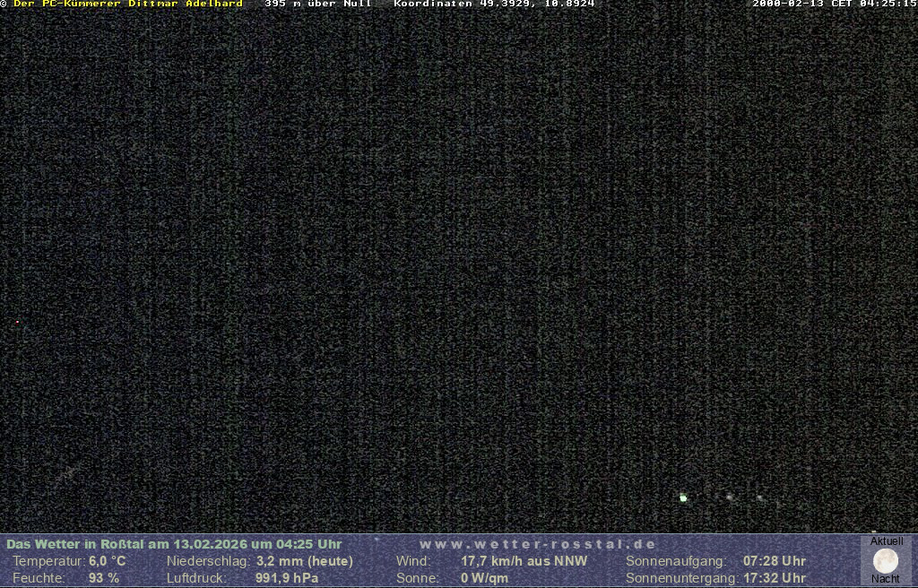Open the www.wetter-rosstal.de link
Screen dimensions: 918x588
point(538,544)
